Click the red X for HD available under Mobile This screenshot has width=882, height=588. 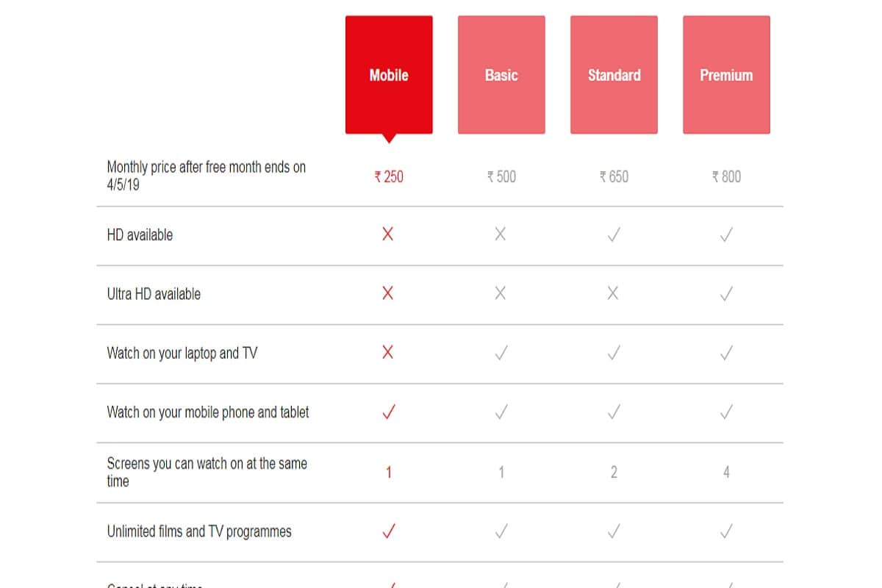pos(388,234)
